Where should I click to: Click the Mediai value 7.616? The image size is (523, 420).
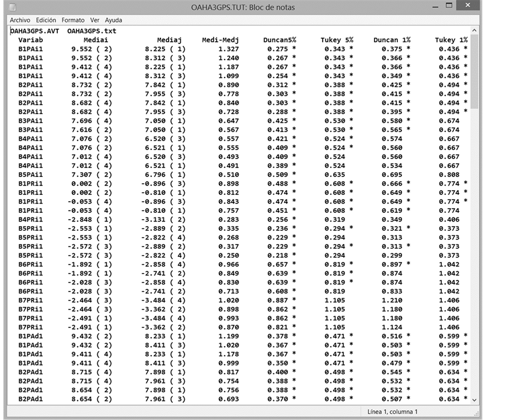click(x=82, y=130)
